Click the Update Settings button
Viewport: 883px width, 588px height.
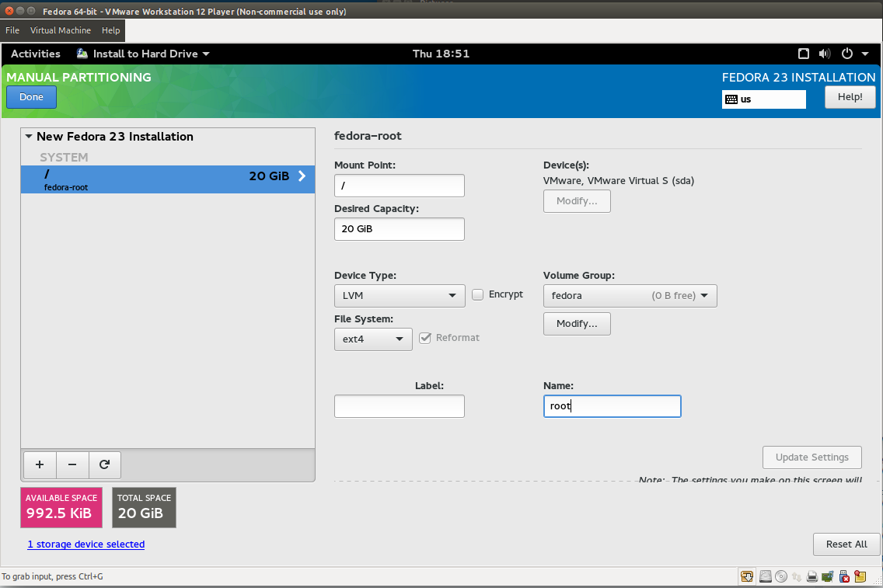(812, 458)
